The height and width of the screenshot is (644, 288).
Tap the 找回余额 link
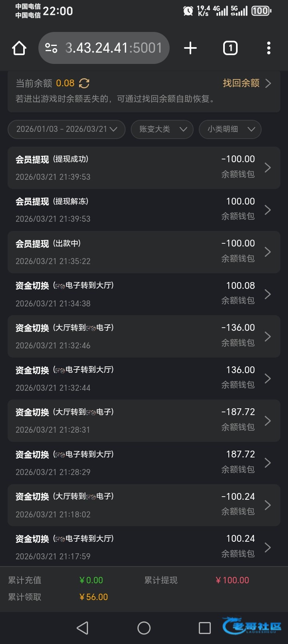coord(246,83)
